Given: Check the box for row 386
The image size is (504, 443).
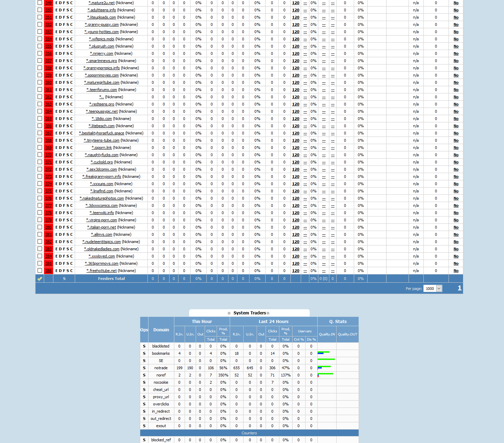Looking at the screenshot, I should point(40,271).
